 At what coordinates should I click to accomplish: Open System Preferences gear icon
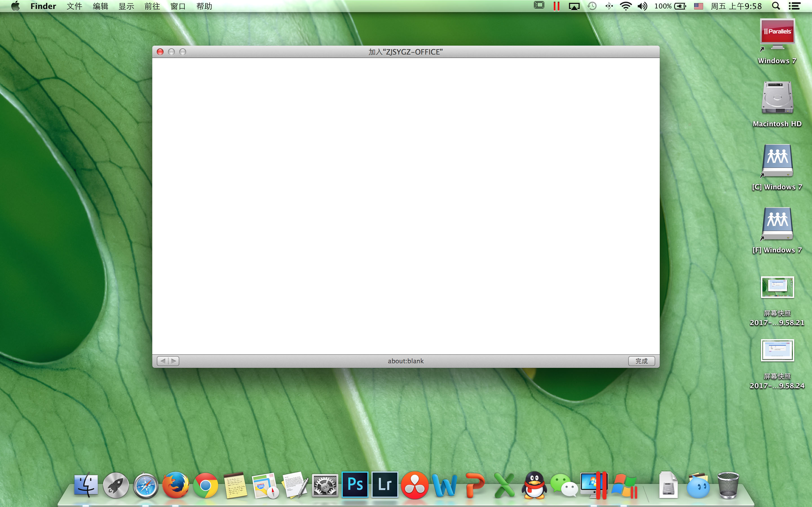click(x=325, y=485)
